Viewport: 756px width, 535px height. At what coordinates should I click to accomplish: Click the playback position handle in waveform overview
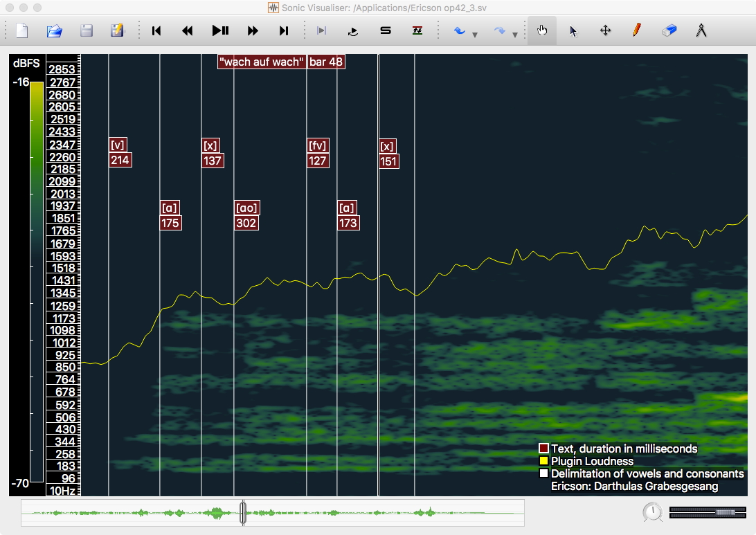click(x=243, y=513)
